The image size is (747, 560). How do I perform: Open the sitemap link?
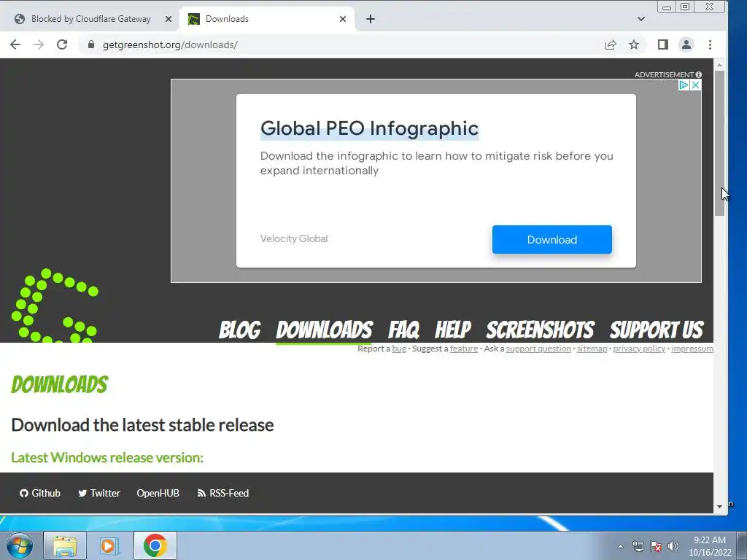pos(592,349)
